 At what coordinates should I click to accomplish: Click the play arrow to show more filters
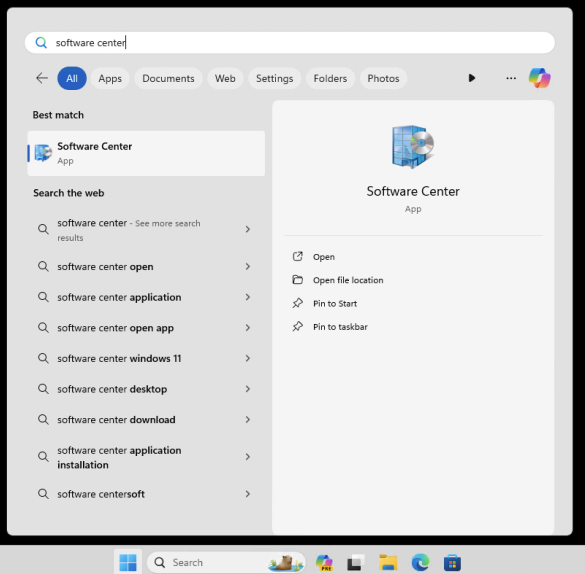pos(472,78)
